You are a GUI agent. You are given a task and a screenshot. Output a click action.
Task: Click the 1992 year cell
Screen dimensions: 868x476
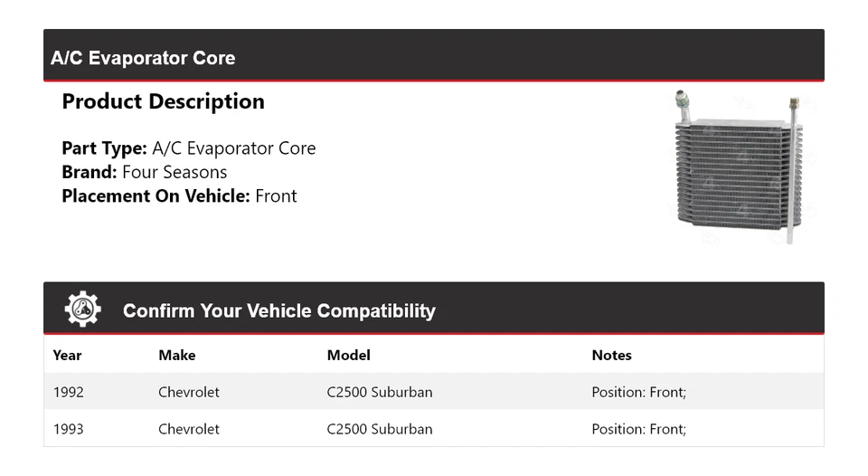tap(68, 392)
